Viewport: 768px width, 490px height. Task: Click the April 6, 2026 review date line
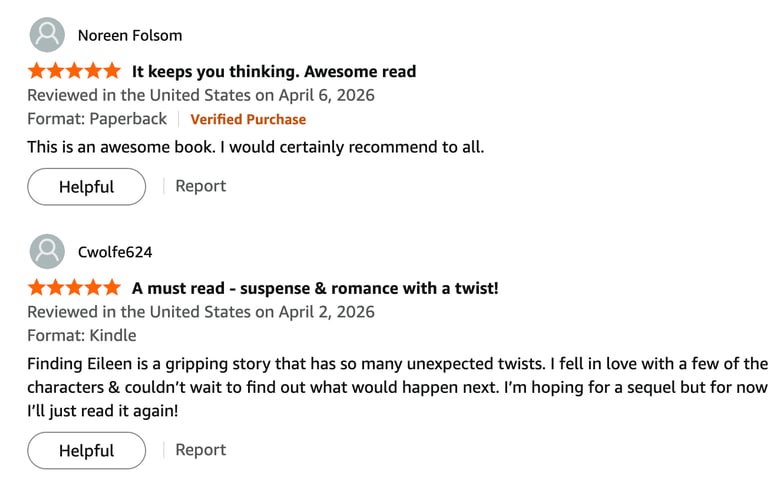[201, 95]
